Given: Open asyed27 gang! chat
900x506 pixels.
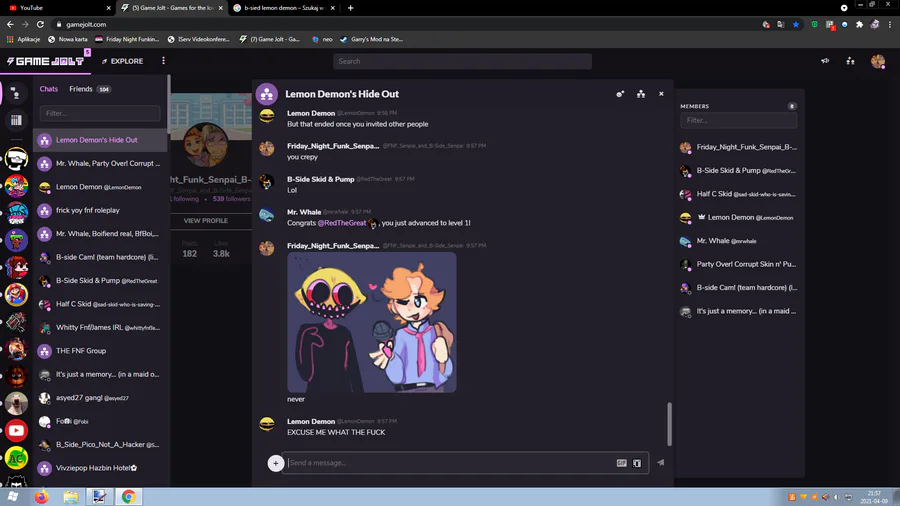Looking at the screenshot, I should coord(100,398).
